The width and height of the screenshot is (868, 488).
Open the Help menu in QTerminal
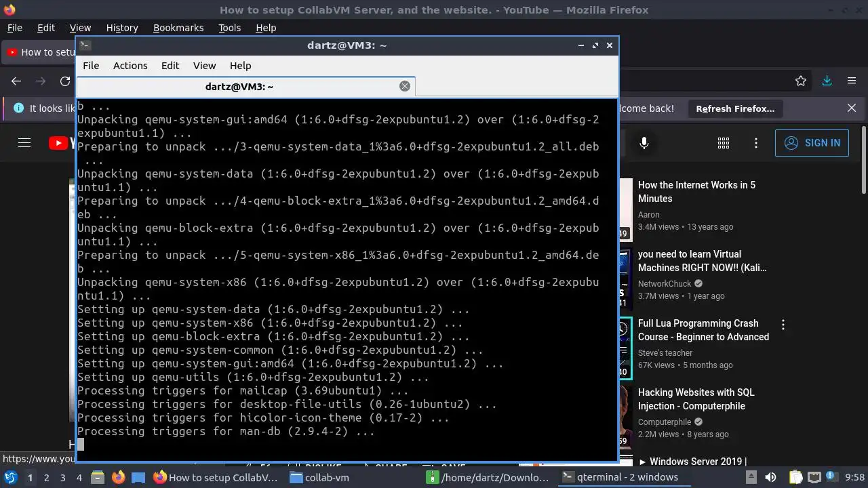tap(241, 66)
